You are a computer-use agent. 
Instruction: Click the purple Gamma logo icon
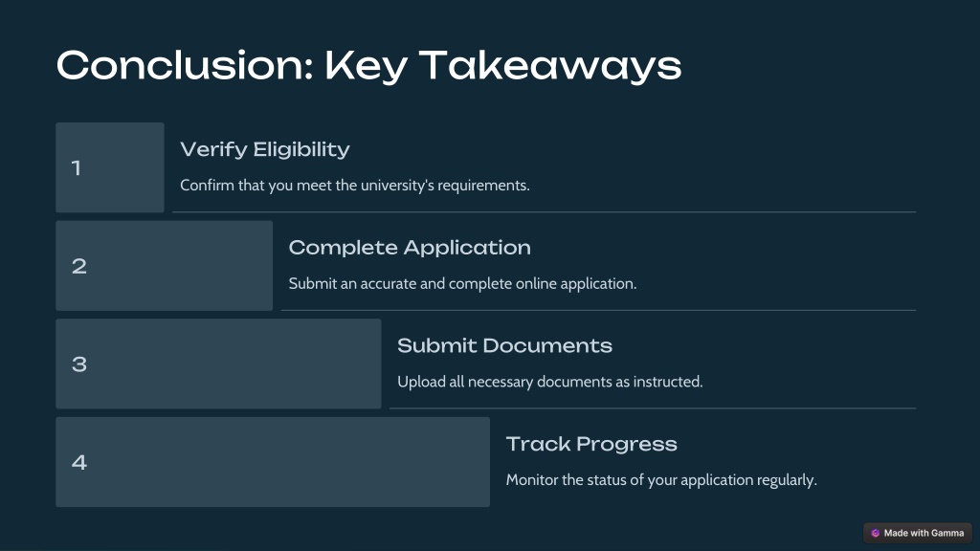(875, 533)
